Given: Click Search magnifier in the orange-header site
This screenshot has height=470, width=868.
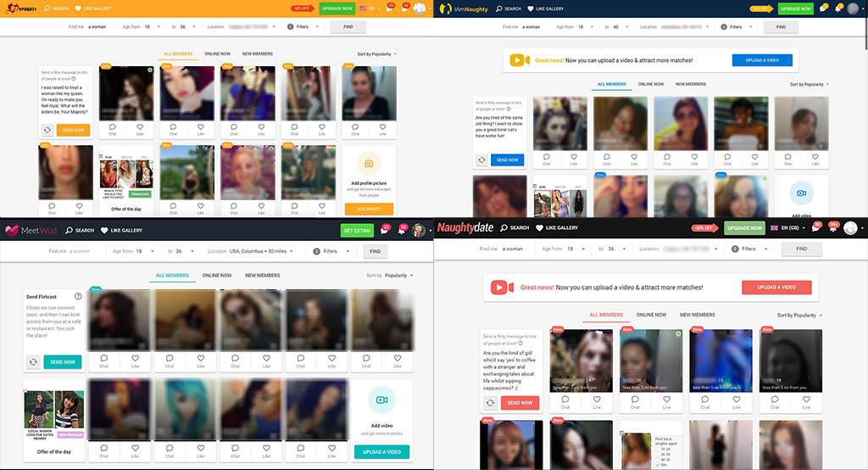Looking at the screenshot, I should point(47,8).
